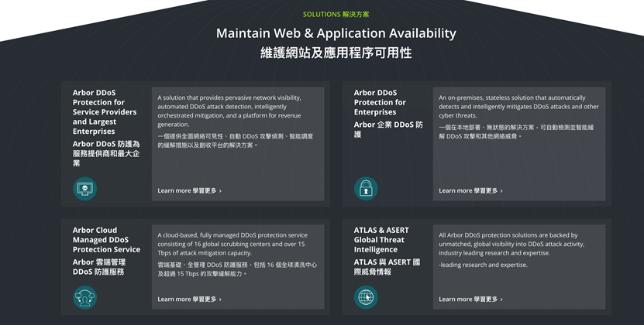This screenshot has height=325, width=644.
Task: Click Chinese title Arbor 企業 DDoS 防護
Action: coord(388,129)
